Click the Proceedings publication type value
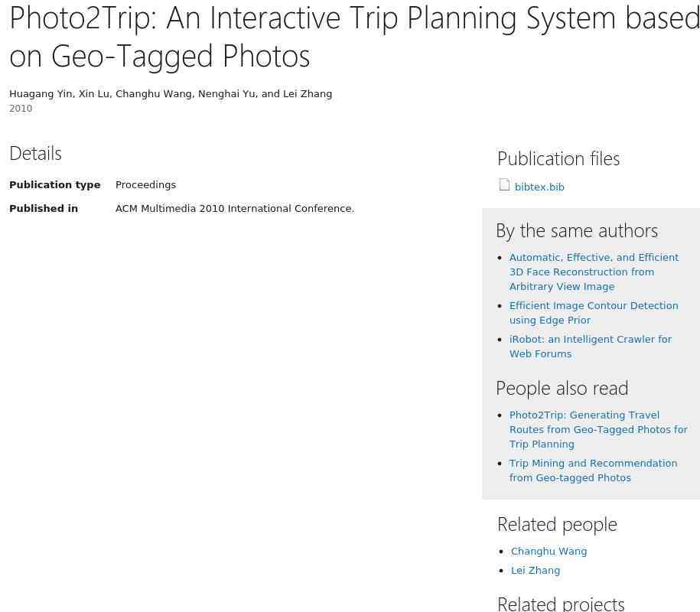Viewport: 700px width, 612px height. (145, 185)
